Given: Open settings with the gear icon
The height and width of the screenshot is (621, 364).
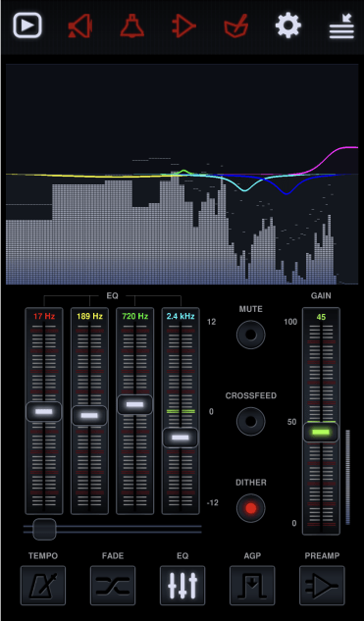Looking at the screenshot, I should [288, 26].
